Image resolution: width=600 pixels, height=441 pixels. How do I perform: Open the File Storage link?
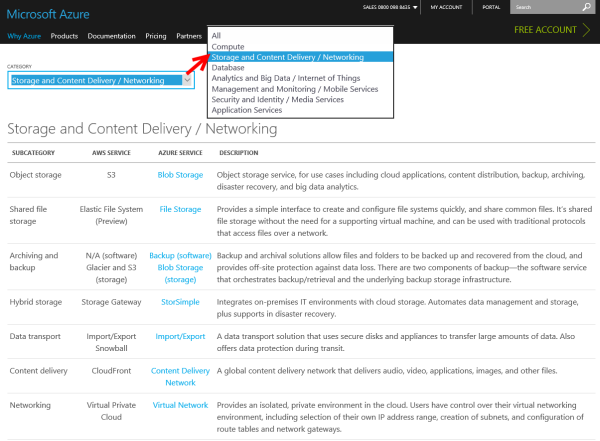coord(180,209)
